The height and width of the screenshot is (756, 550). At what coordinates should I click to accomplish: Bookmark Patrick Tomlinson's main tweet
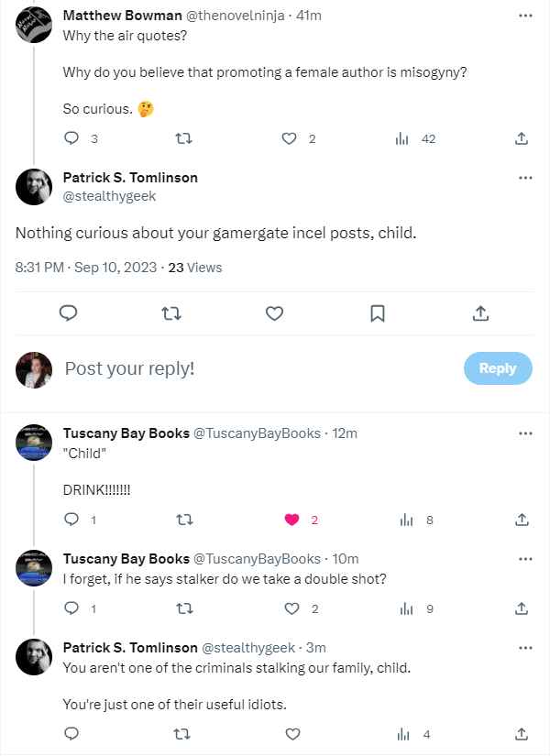(377, 313)
